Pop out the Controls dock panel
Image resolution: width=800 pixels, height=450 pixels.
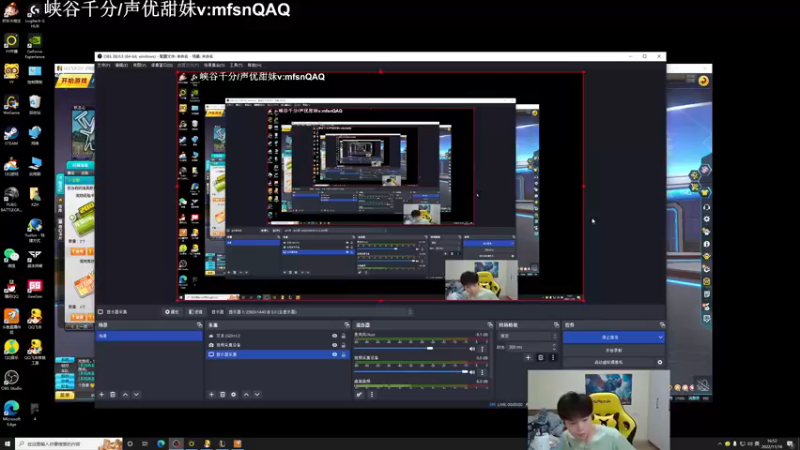[x=662, y=325]
